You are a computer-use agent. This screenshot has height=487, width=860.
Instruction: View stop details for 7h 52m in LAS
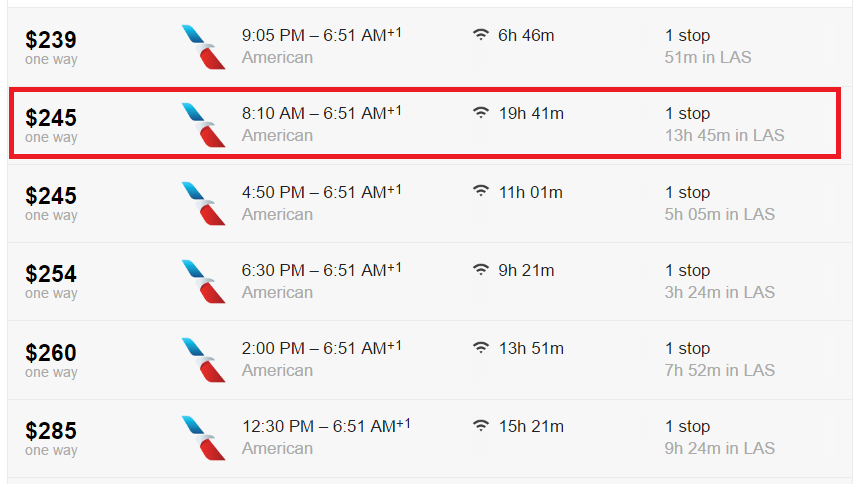(x=720, y=370)
